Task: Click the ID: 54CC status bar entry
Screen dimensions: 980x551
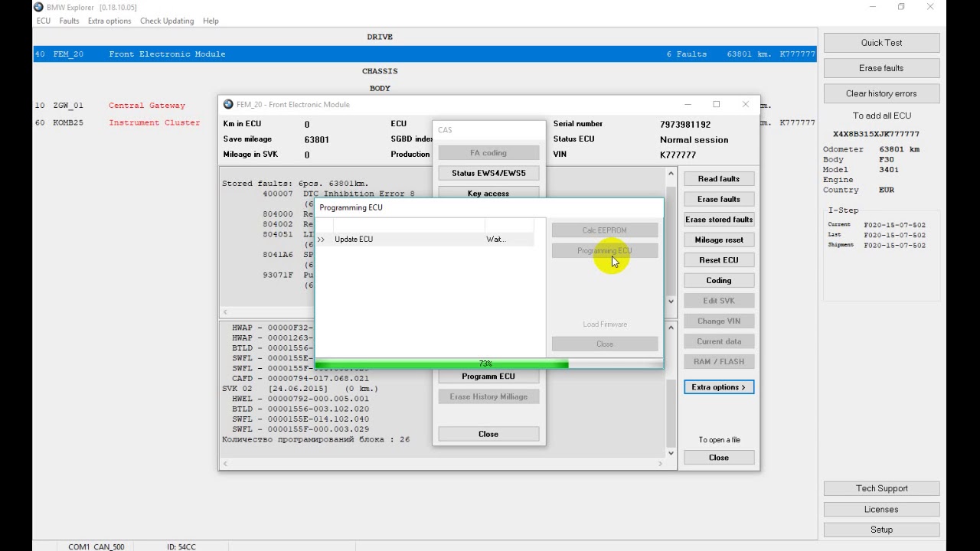Action: pyautogui.click(x=181, y=547)
